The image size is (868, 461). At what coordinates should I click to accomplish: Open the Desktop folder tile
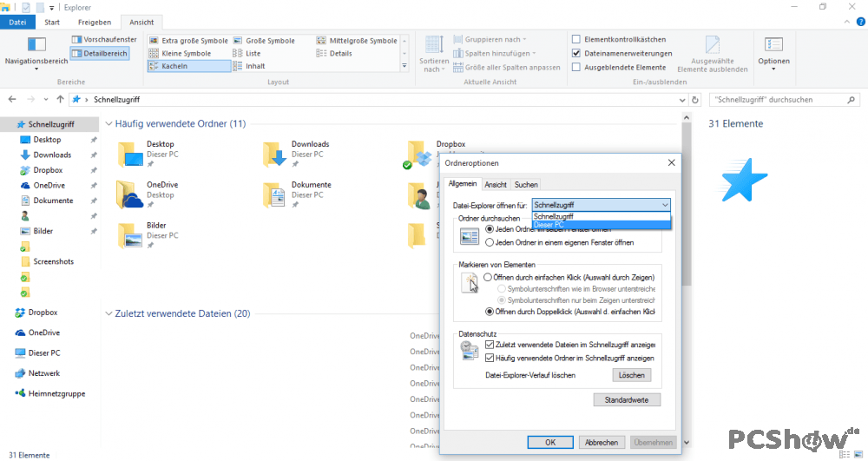149,154
